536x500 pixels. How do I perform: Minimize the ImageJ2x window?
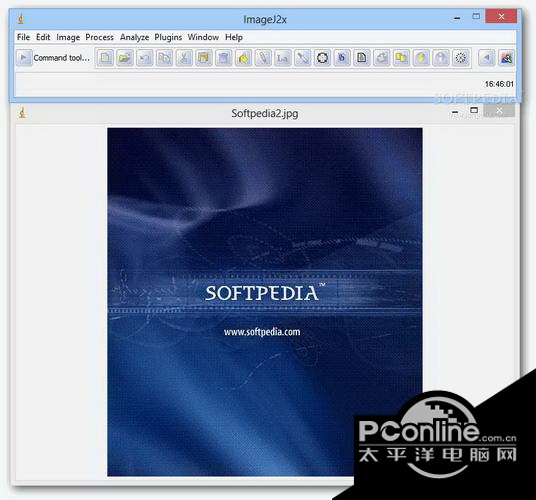pyautogui.click(x=457, y=17)
